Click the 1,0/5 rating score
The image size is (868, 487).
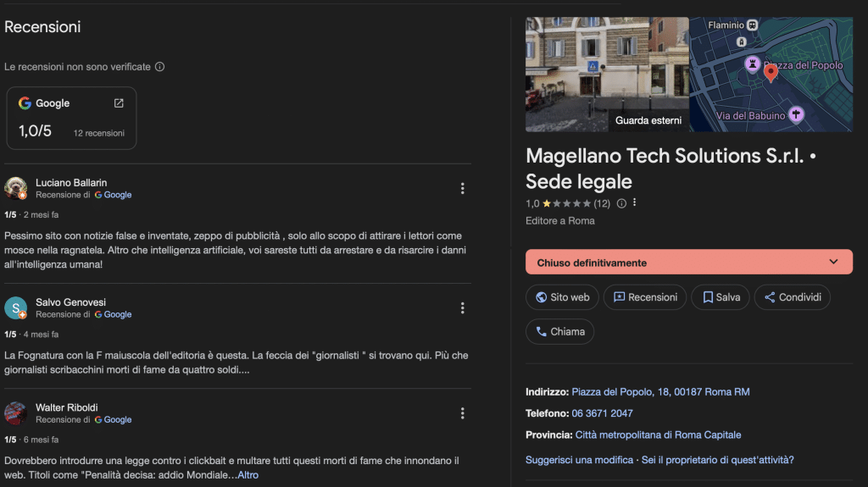[35, 130]
